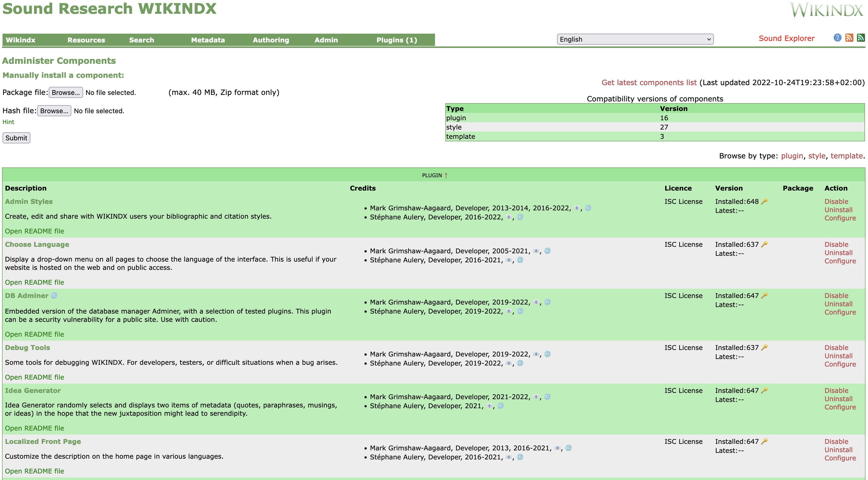Click Browse for the Package file
Image resolution: width=868 pixels, height=480 pixels.
coord(66,92)
